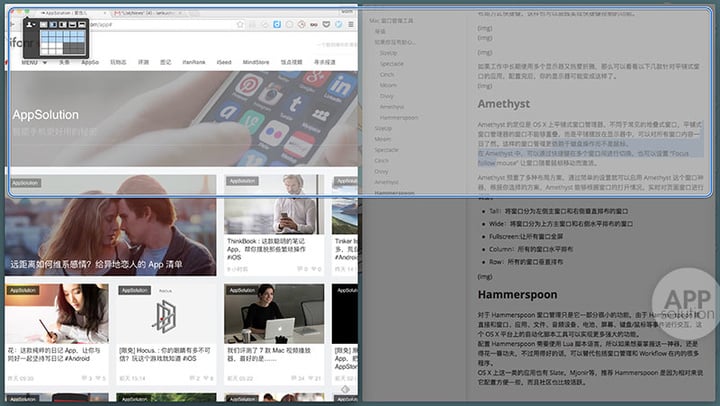
Task: Open the long-distance couples App list article
Action: 96,265
